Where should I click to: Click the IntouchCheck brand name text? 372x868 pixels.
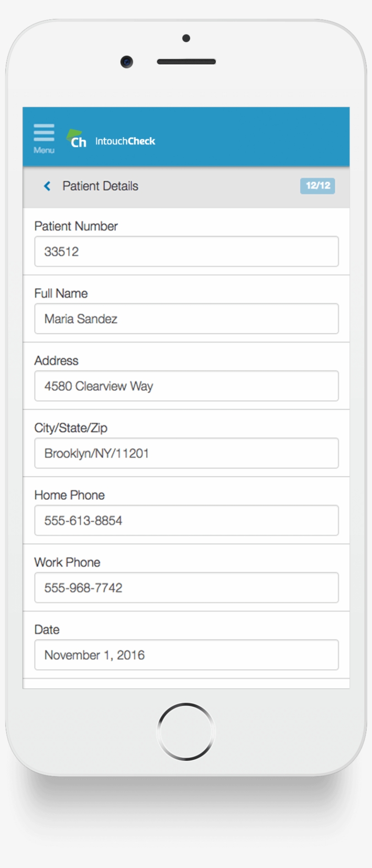[125, 141]
